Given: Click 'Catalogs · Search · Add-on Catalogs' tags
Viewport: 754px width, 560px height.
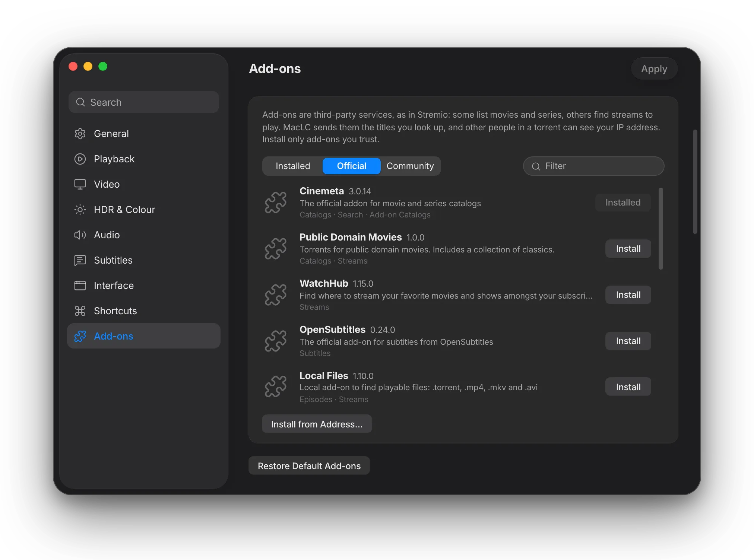Looking at the screenshot, I should pyautogui.click(x=365, y=215).
